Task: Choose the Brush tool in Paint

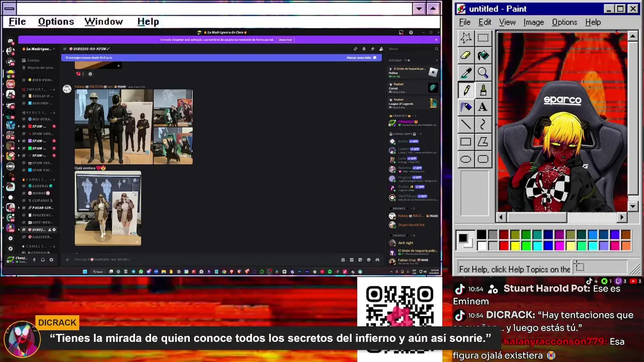Action: (x=483, y=90)
